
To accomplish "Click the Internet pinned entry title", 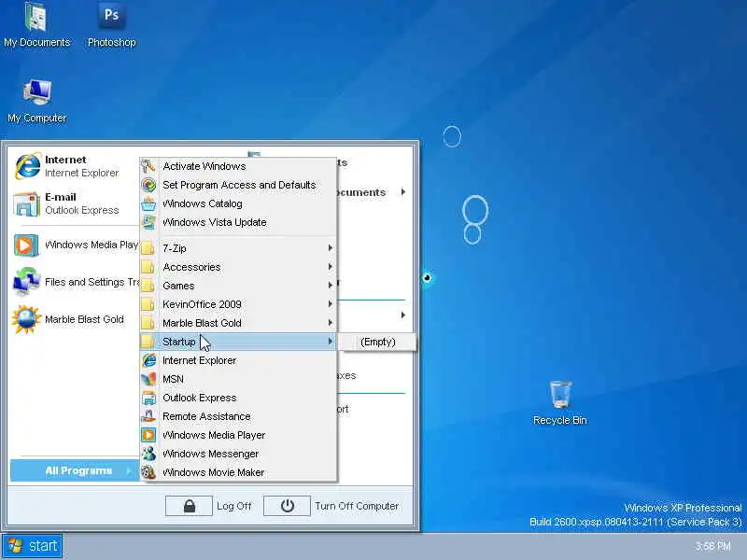I will pos(65,160).
